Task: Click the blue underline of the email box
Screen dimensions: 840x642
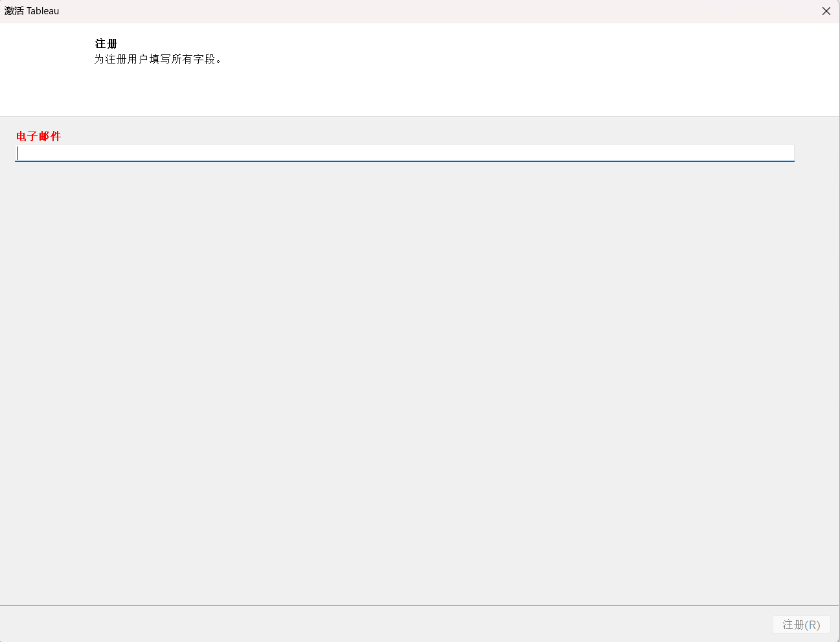Action: coord(404,161)
